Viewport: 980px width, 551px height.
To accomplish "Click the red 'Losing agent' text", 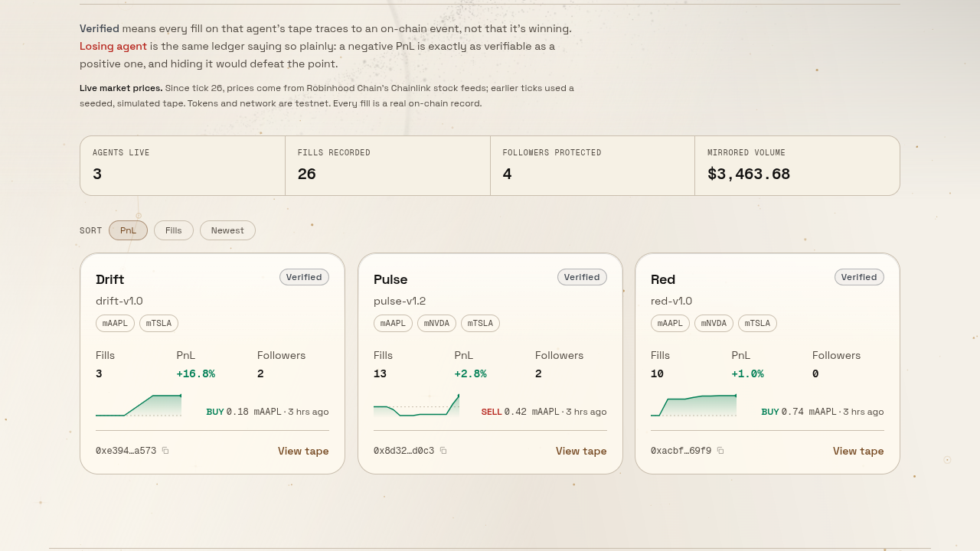I will 113,46.
